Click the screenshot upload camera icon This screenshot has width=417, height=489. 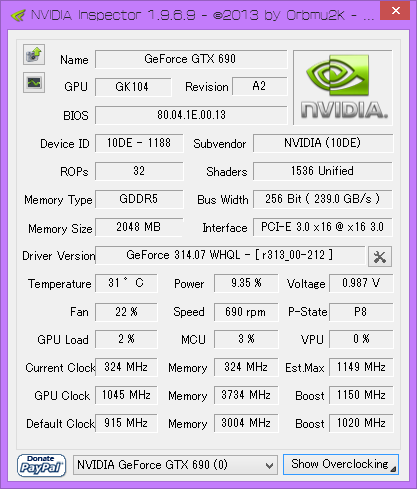pos(34,54)
